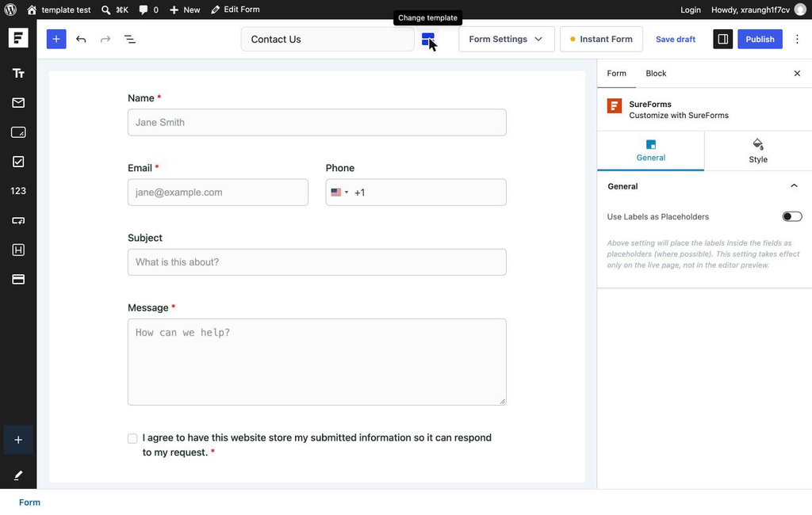The height and width of the screenshot is (515, 812).
Task: Open the Style tab
Action: pyautogui.click(x=757, y=151)
